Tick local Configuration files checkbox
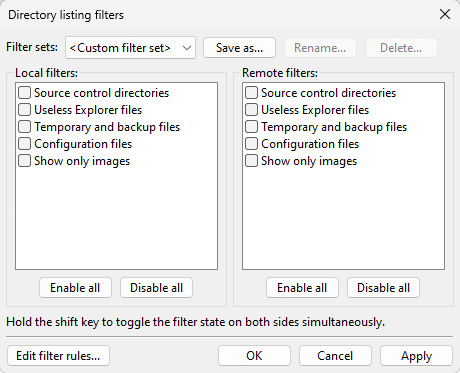 pyautogui.click(x=25, y=144)
